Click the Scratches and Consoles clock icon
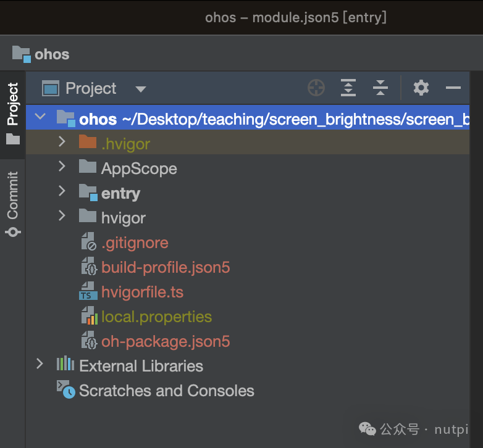Screen dimensions: 483x448 (65, 389)
